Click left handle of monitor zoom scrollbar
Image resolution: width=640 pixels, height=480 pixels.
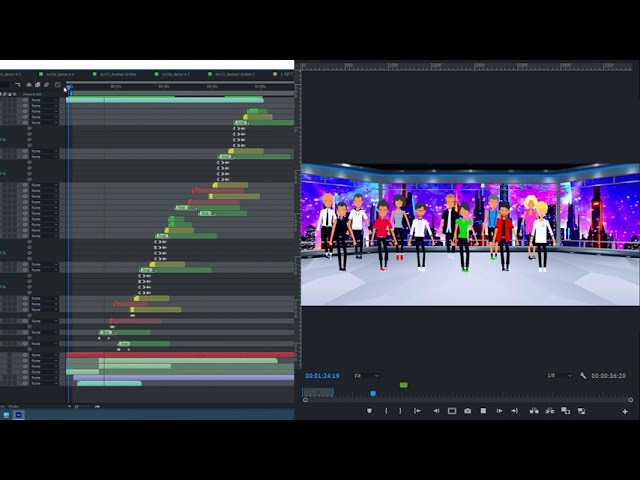point(305,400)
